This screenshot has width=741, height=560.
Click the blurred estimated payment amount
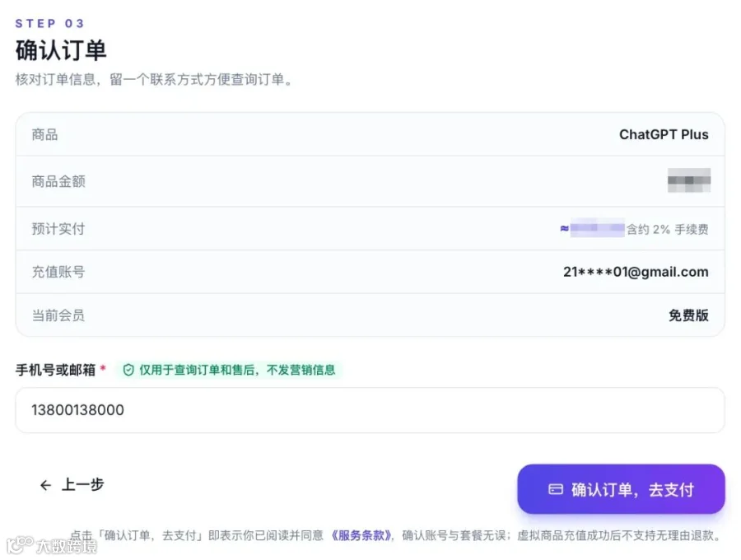click(x=598, y=228)
